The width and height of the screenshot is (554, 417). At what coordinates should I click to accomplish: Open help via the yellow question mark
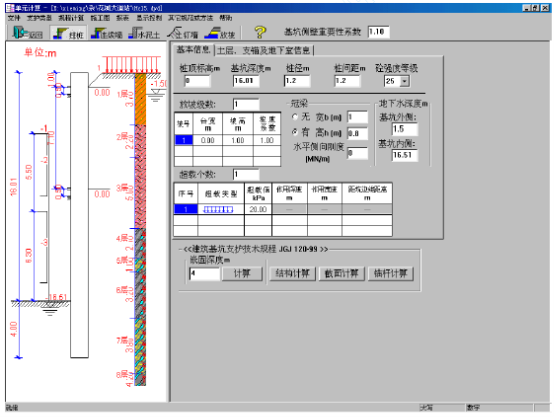[260, 33]
